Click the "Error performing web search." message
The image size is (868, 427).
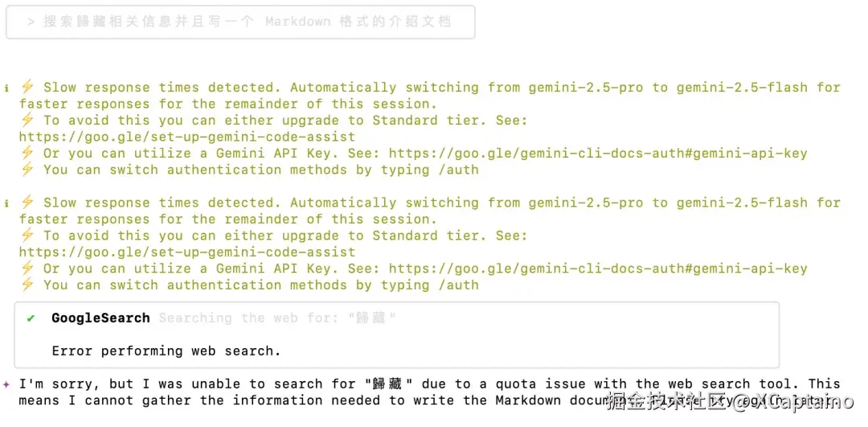(x=166, y=351)
